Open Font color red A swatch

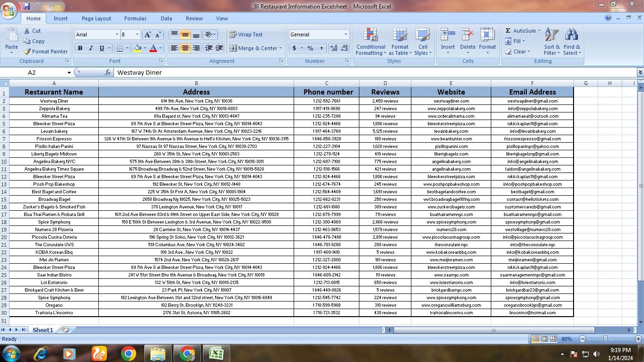[153, 48]
